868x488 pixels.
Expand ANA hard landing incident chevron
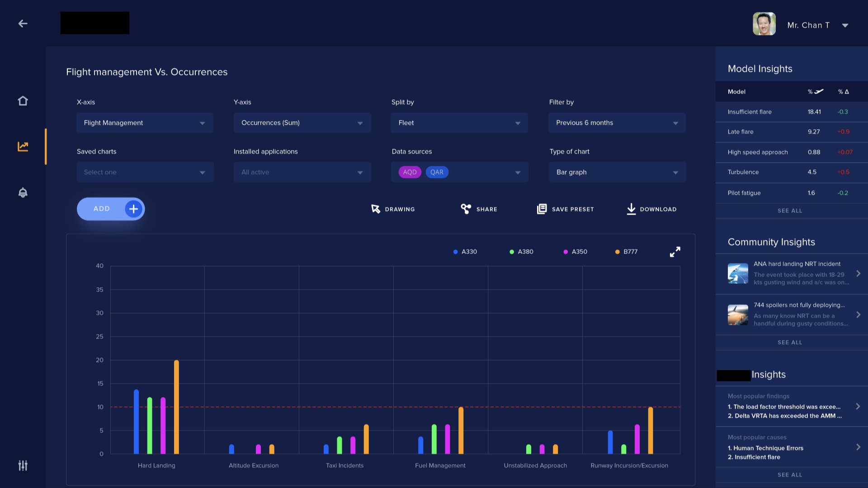[x=858, y=273]
